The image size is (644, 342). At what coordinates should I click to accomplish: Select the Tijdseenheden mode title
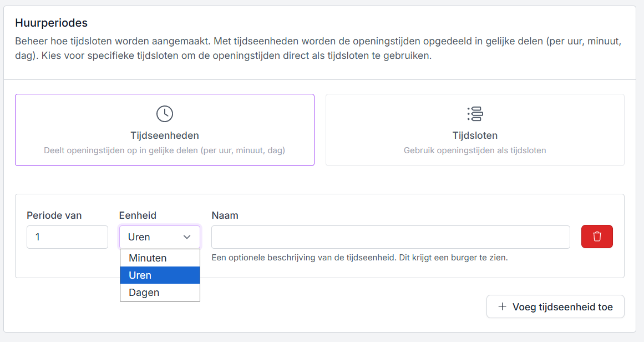coord(165,135)
